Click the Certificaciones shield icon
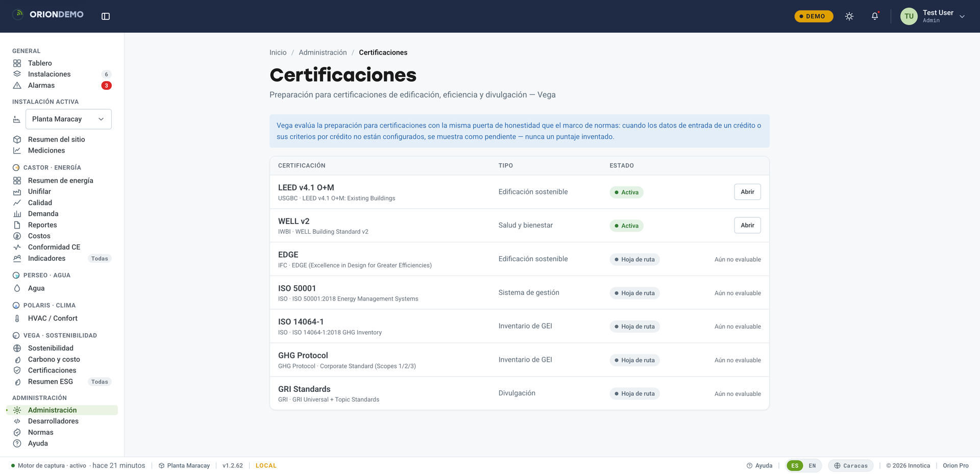980x474 pixels. pyautogui.click(x=17, y=370)
